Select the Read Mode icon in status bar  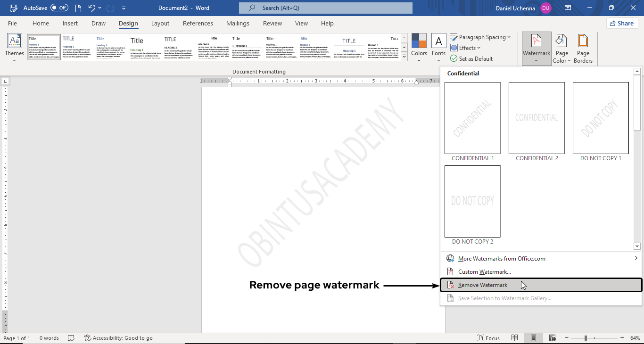pyautogui.click(x=514, y=338)
